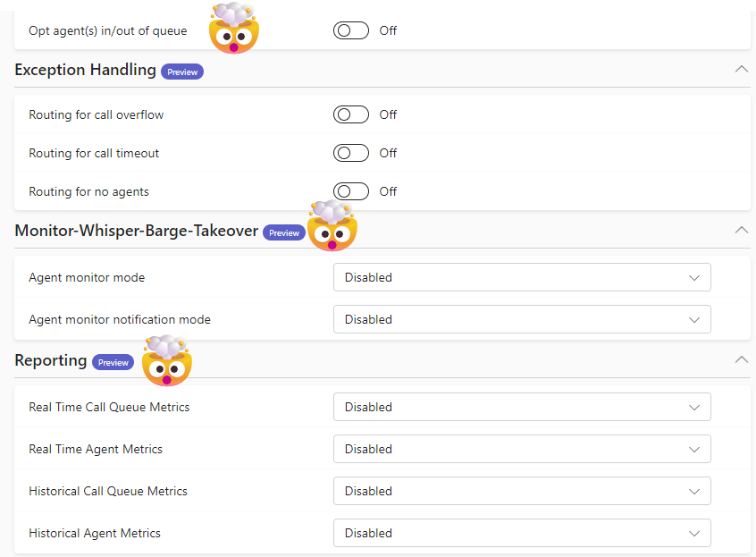The height and width of the screenshot is (557, 756).
Task: Collapse the Reporting section chevron
Action: pyautogui.click(x=742, y=359)
